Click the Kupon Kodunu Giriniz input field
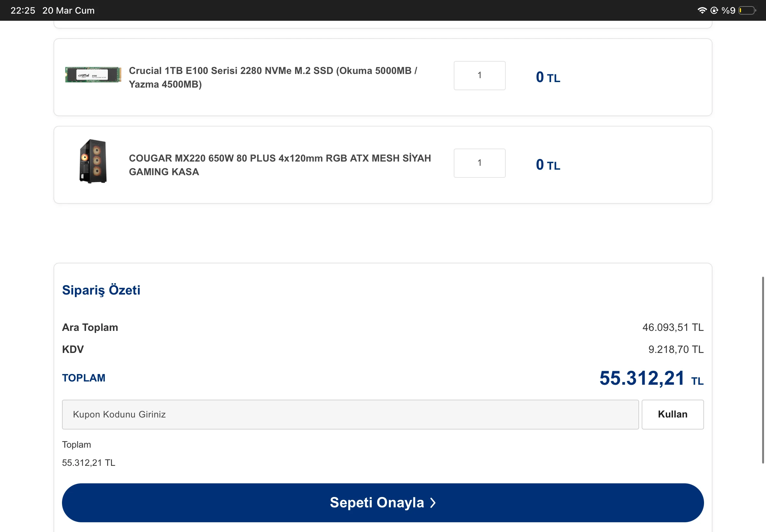This screenshot has height=532, width=766. [350, 414]
